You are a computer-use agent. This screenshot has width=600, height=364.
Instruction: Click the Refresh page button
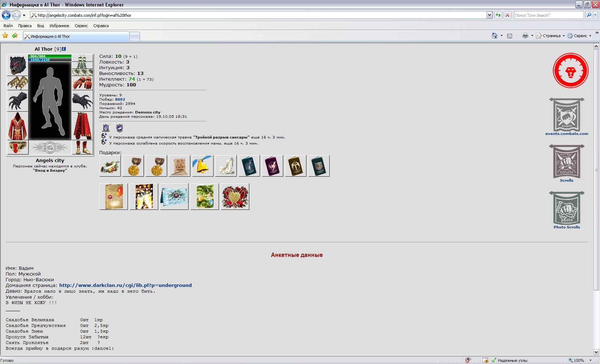498,15
